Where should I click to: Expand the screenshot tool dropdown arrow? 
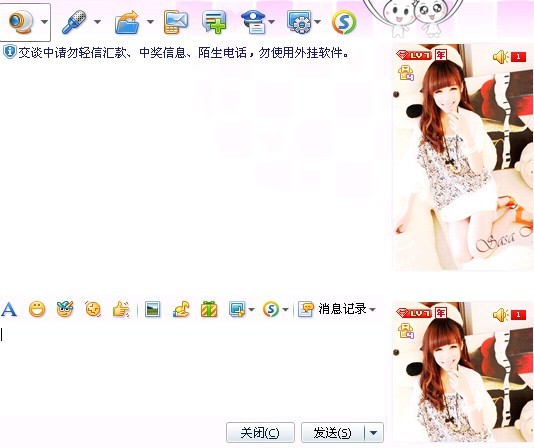pyautogui.click(x=251, y=310)
